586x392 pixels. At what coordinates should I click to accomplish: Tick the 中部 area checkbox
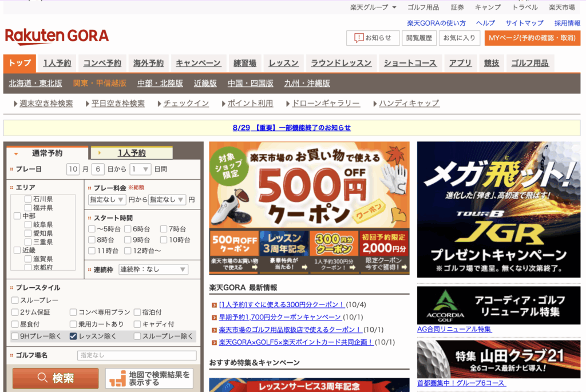click(17, 216)
